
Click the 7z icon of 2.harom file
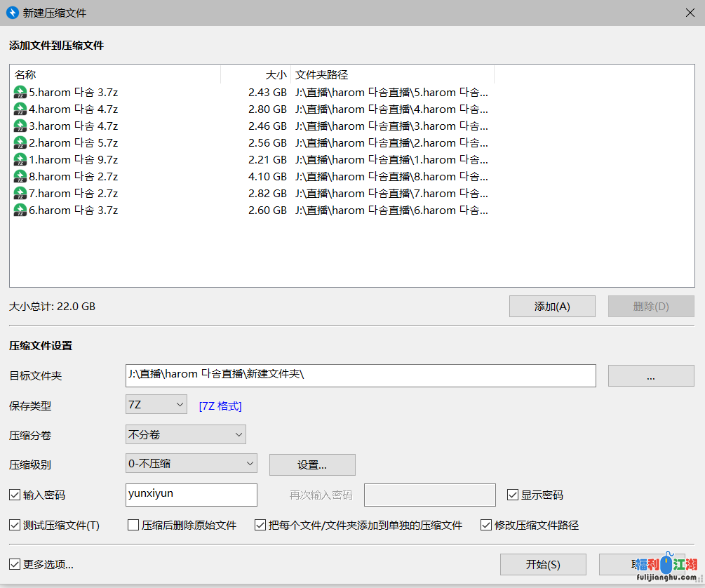pyautogui.click(x=20, y=142)
